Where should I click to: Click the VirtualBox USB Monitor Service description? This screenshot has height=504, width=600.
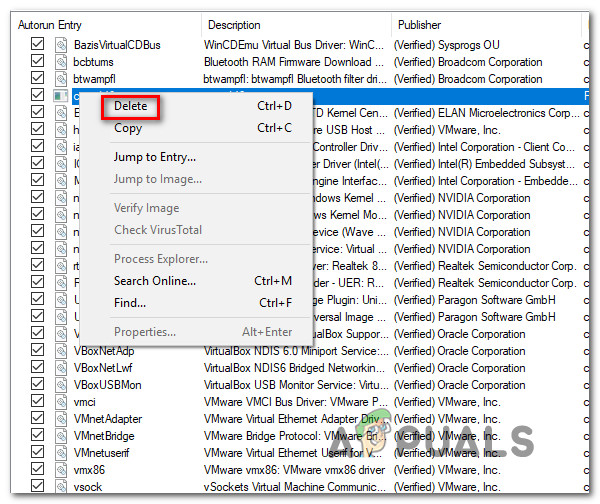coord(296,385)
